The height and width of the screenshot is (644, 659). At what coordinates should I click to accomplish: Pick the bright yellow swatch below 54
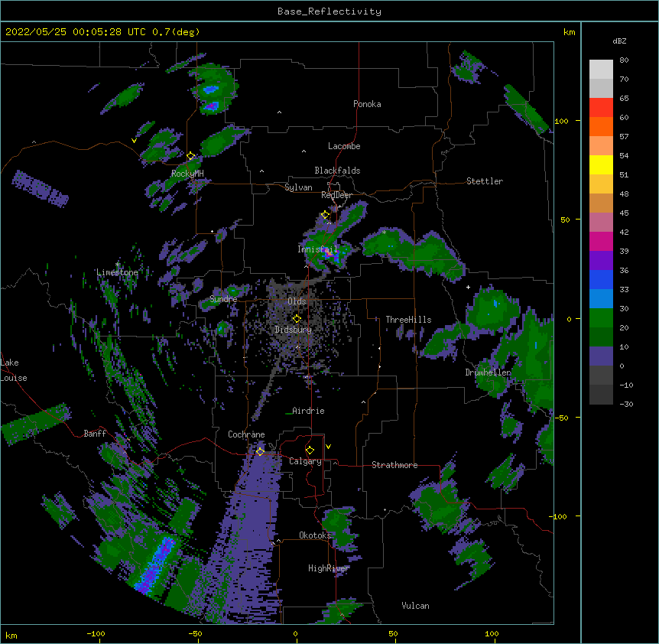pos(601,164)
